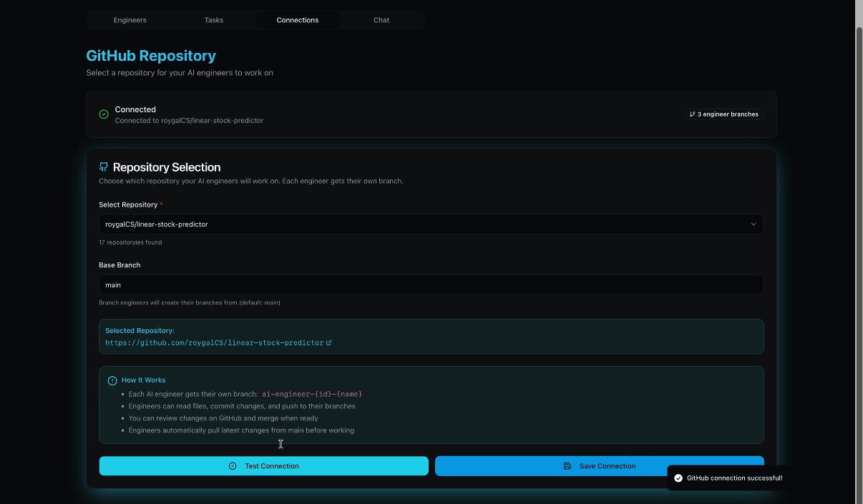Click the info icon beside How It Works
863x504 pixels.
[112, 380]
